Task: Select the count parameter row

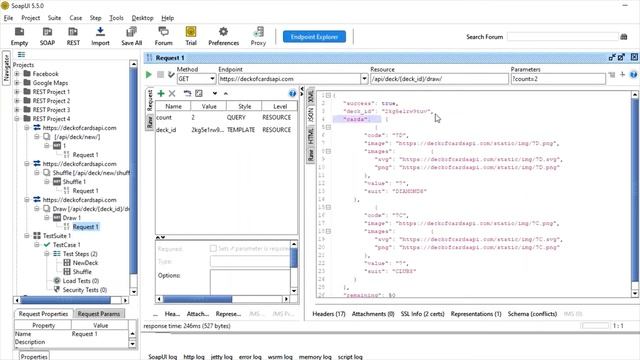Action: [x=226, y=118]
